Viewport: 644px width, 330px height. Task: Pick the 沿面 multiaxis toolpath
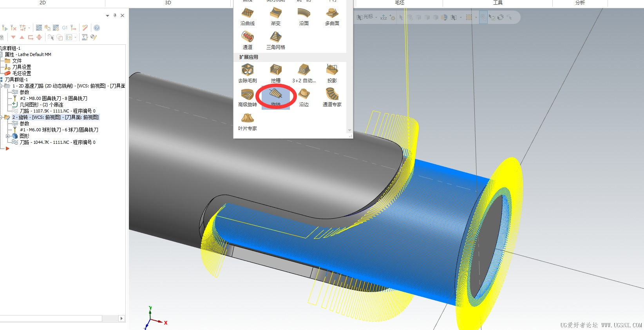[x=304, y=17]
